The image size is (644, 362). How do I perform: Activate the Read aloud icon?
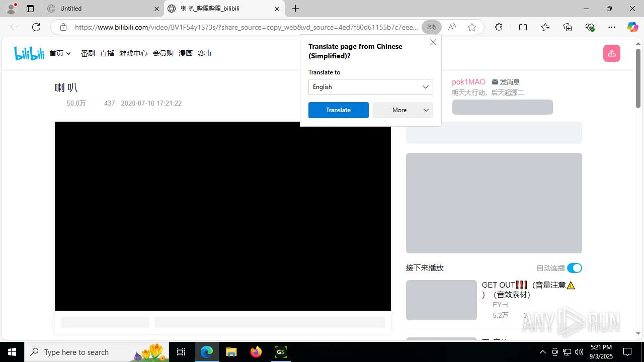pyautogui.click(x=452, y=27)
